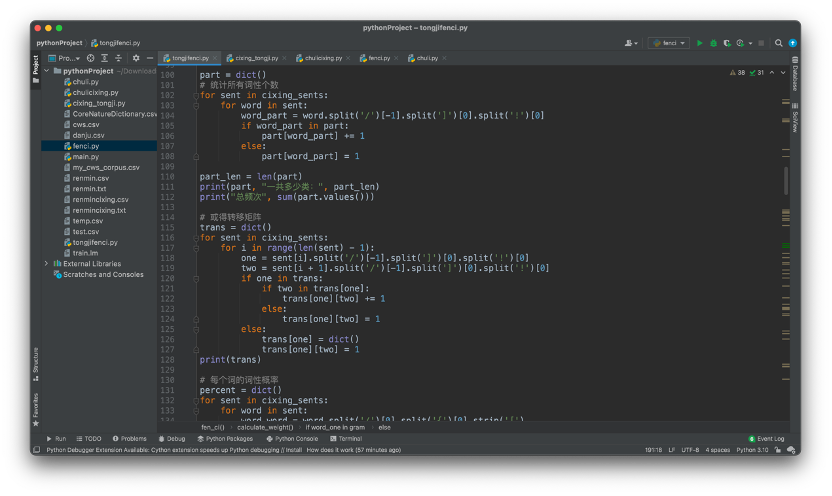Open Project panel gear options
The height and width of the screenshot is (496, 832).
click(136, 58)
